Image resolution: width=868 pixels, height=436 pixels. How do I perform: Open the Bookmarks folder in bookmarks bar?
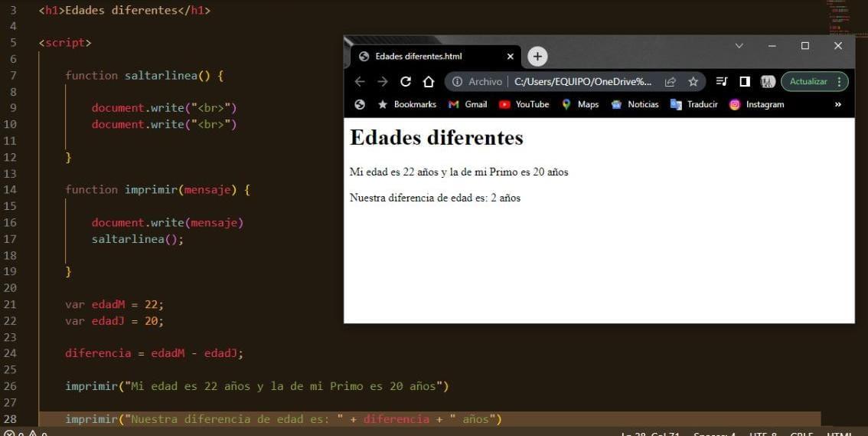coord(407,104)
